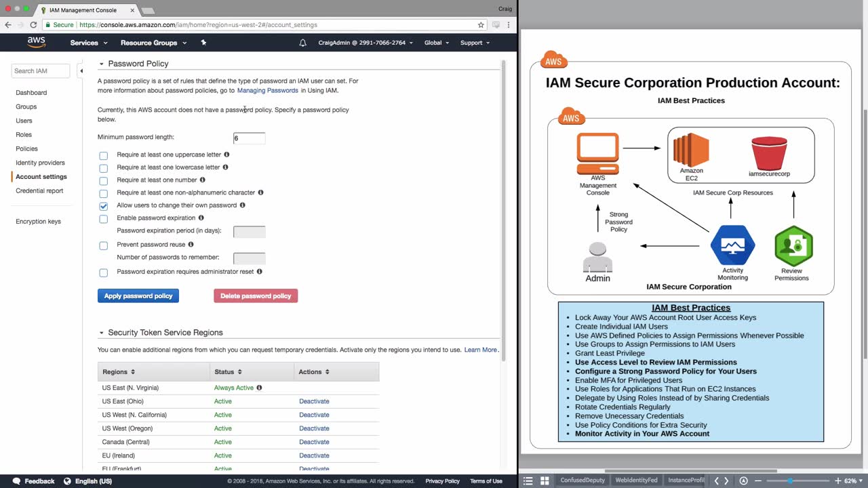868x488 pixels.
Task: Click the info icon beside uppercase letter requirement
Action: (226, 155)
